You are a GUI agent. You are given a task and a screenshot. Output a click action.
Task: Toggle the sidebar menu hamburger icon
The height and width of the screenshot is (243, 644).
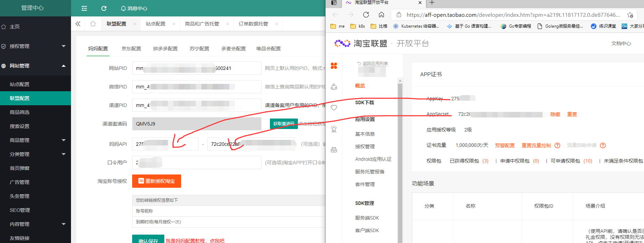(84, 8)
